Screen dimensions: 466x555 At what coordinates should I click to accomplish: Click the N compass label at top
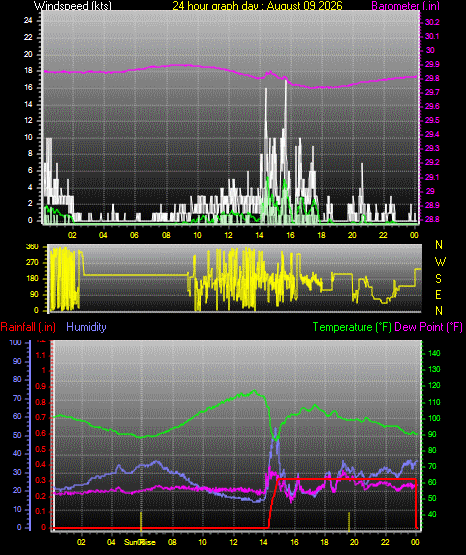coord(439,245)
